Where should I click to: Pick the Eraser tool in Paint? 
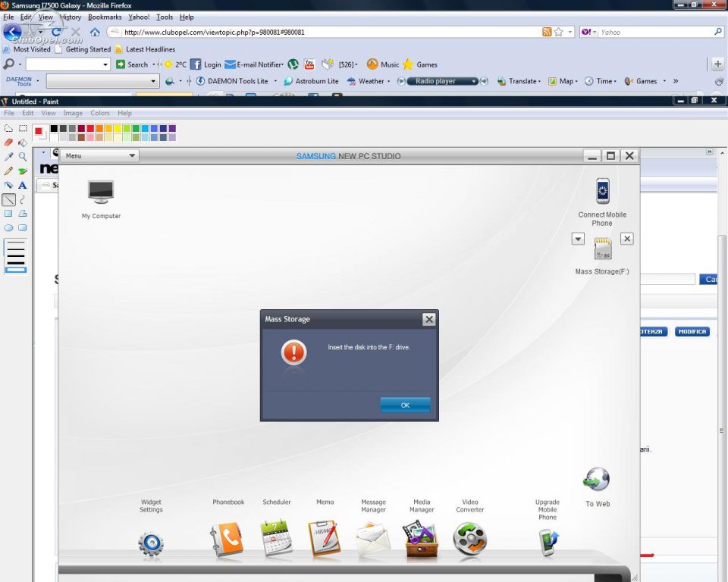(8, 142)
